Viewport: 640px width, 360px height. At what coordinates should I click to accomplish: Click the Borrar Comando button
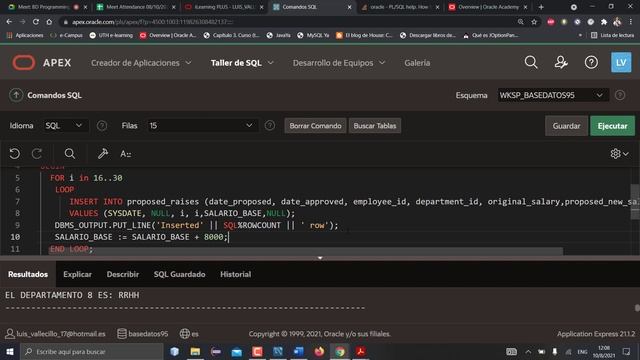[315, 126]
